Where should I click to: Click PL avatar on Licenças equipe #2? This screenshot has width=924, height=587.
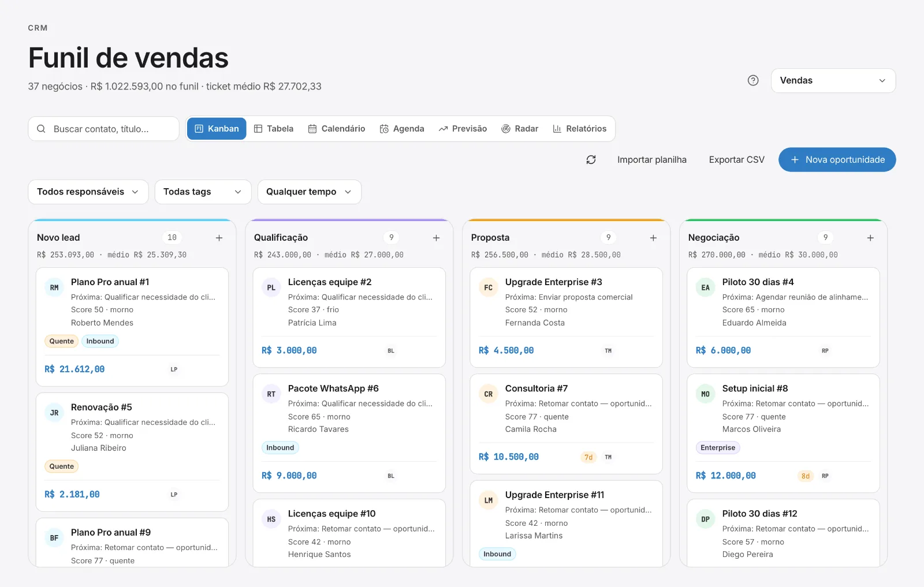click(271, 287)
